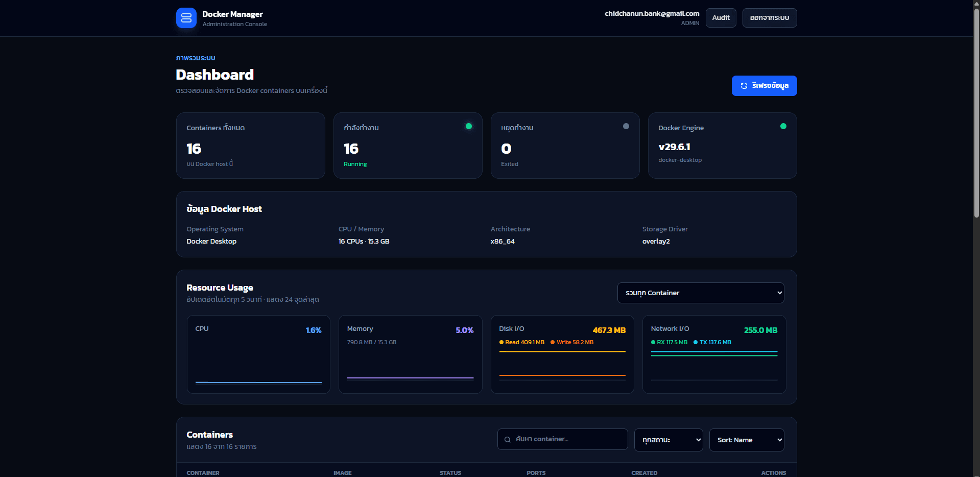The width and height of the screenshot is (980, 477).
Task: Click the 467.3 MB Disk I/O total
Action: coord(609,330)
